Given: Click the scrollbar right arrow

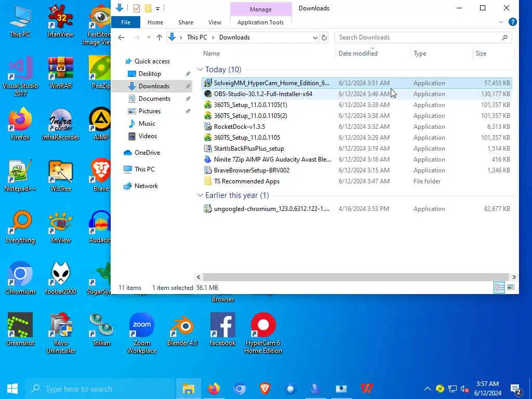Looking at the screenshot, I should [514, 277].
